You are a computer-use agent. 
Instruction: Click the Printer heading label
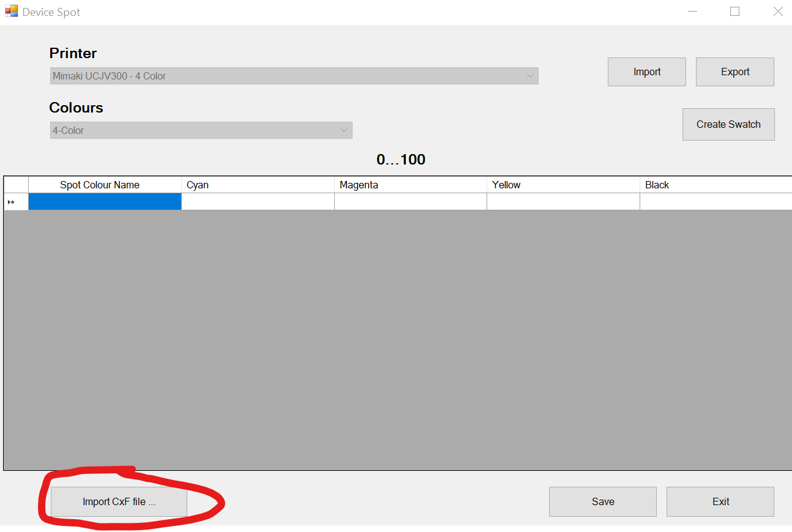(73, 53)
